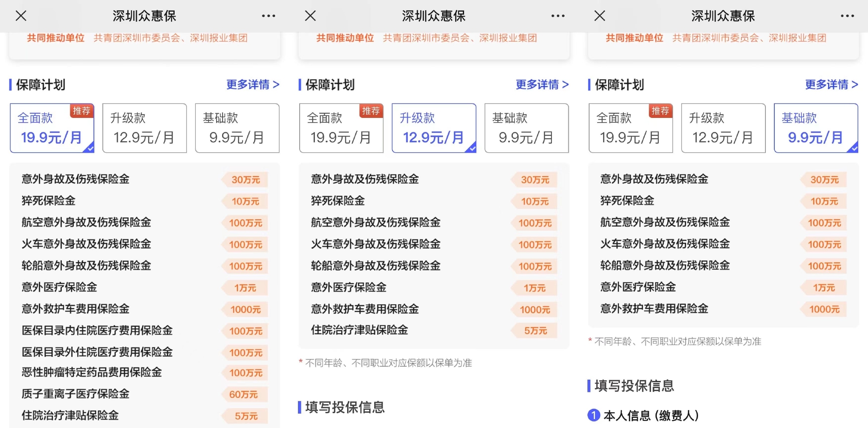The height and width of the screenshot is (428, 868).
Task: Open 更多详情 link on middle screen
Action: point(542,84)
